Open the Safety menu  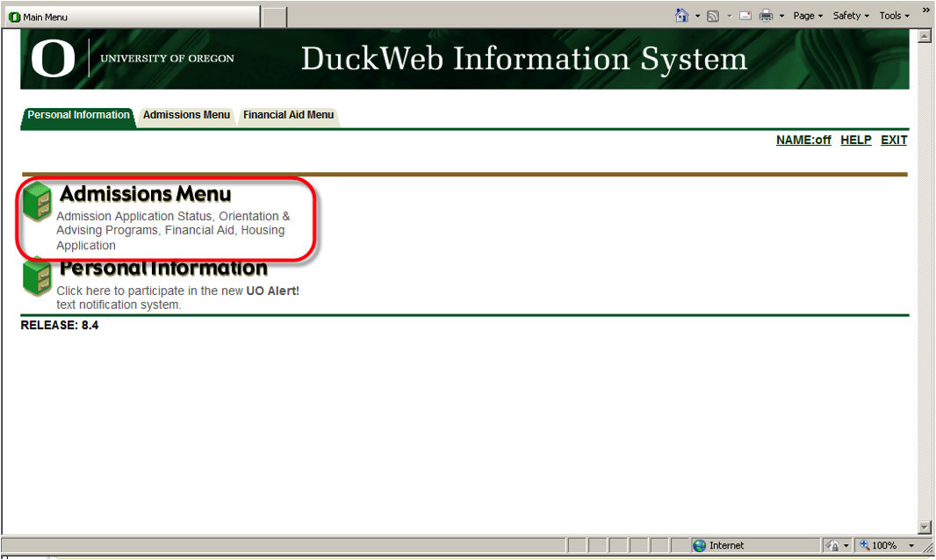click(851, 16)
